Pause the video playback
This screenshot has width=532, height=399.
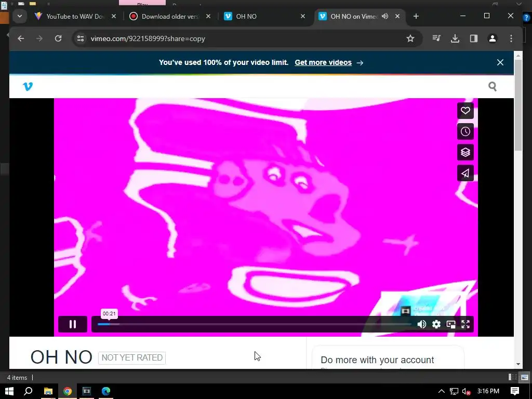point(73,324)
